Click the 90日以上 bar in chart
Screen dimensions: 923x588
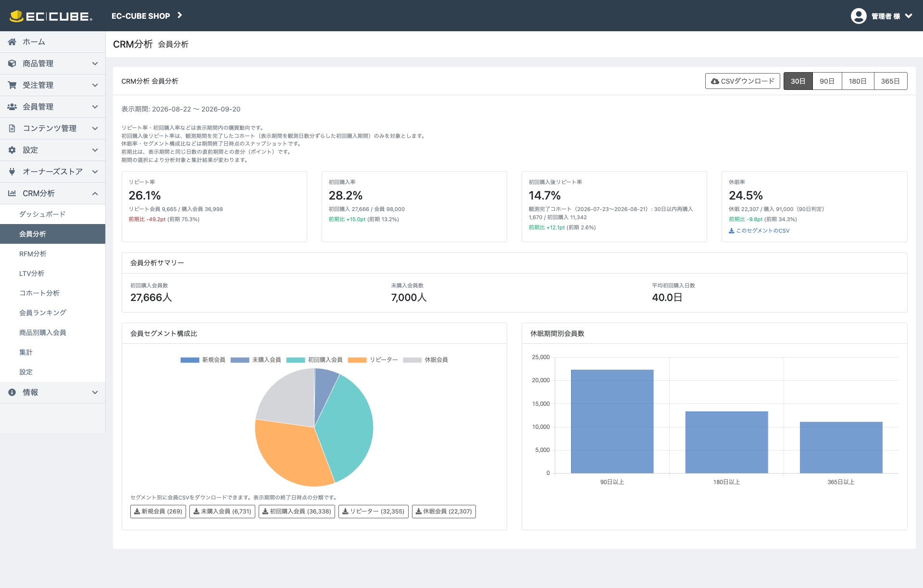612,421
